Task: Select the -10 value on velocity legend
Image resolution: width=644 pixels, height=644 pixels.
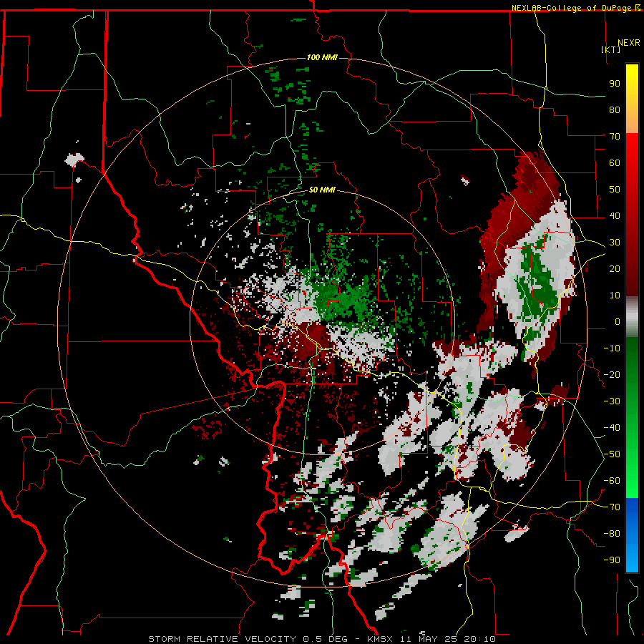Action: click(x=612, y=348)
